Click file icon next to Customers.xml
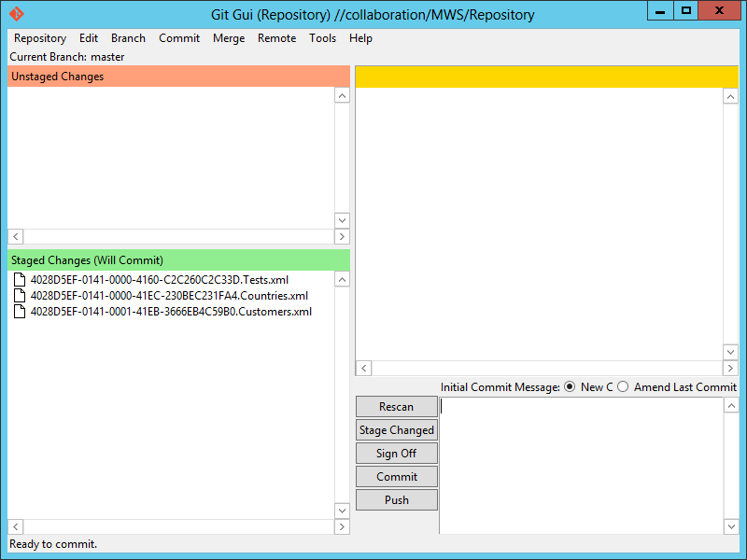Image resolution: width=747 pixels, height=560 pixels. (20, 312)
